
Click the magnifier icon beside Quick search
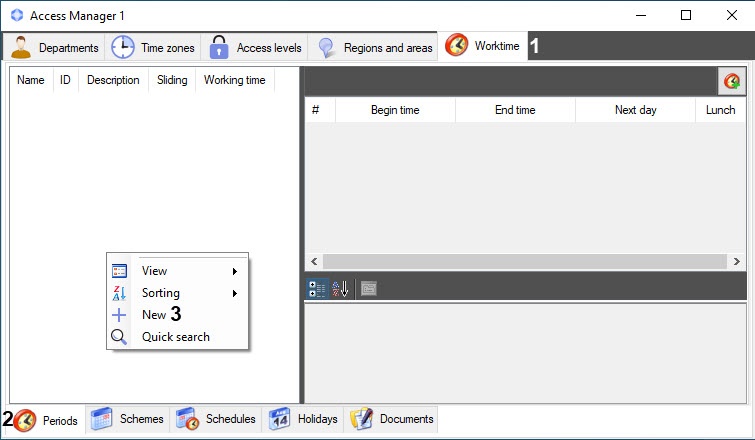click(119, 337)
